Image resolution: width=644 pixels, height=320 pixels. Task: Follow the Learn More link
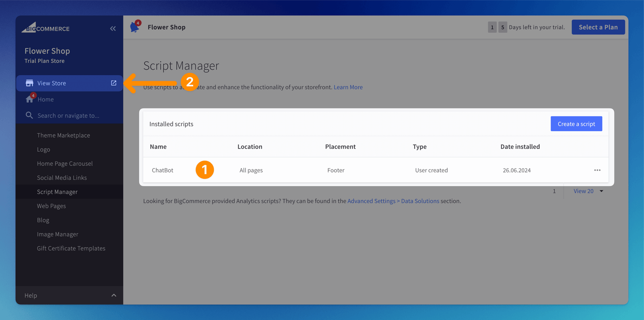tap(348, 87)
